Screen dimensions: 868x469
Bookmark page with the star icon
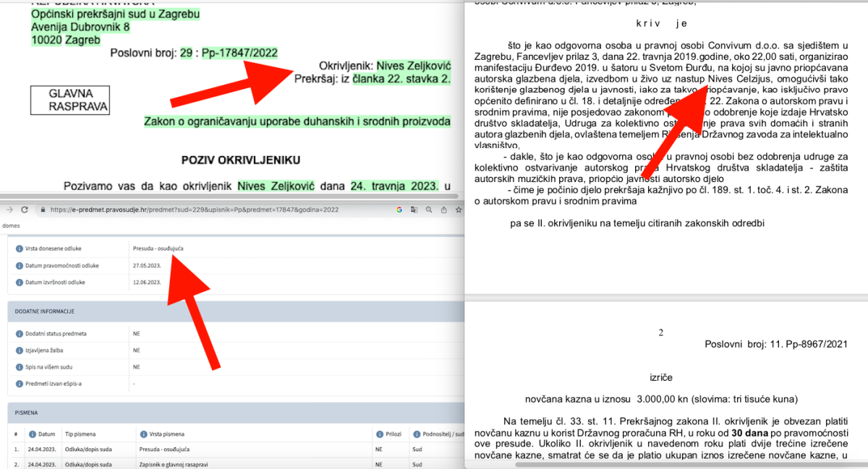point(457,210)
